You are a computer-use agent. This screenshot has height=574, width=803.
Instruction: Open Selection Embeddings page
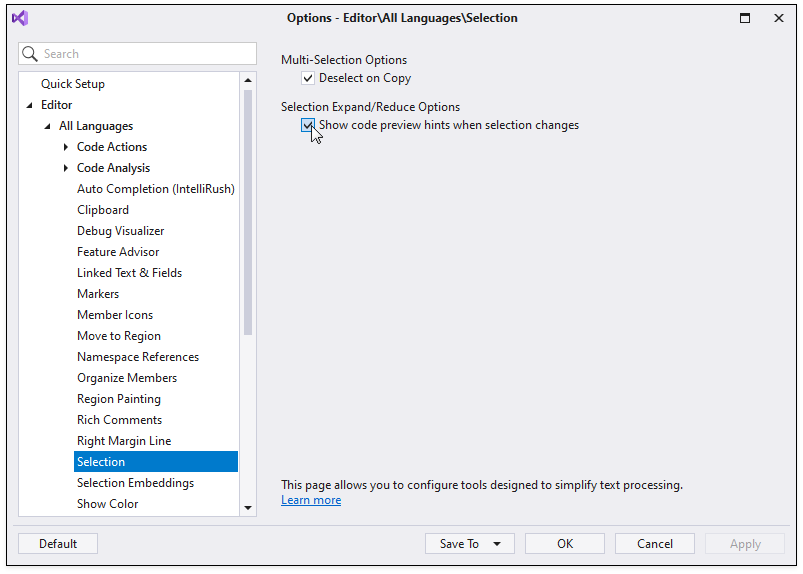[x=135, y=483]
